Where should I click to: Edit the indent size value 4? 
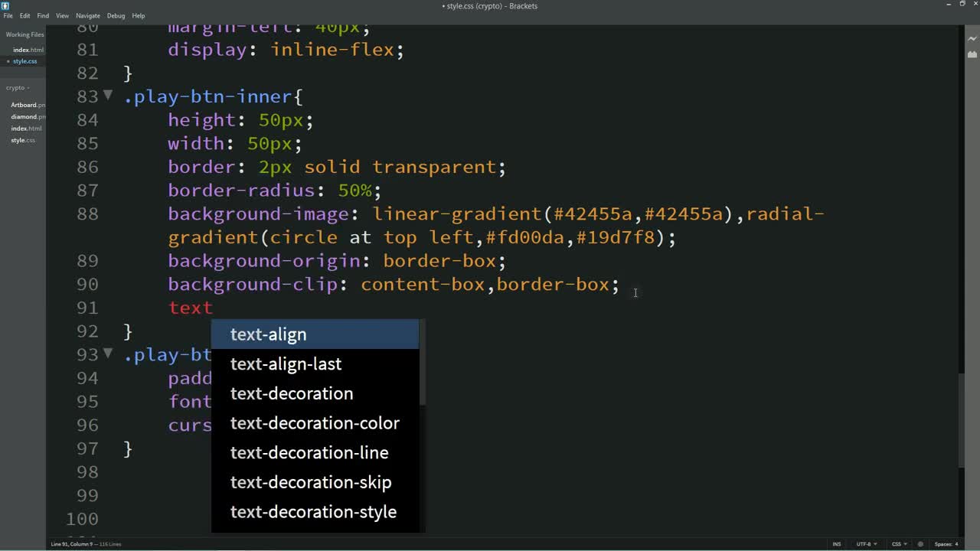[x=956, y=544]
